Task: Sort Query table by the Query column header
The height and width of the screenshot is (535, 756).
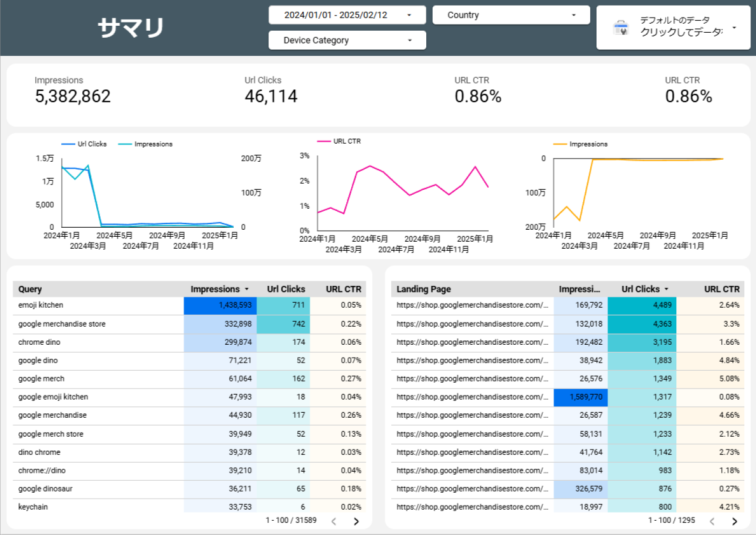Action: (x=30, y=288)
